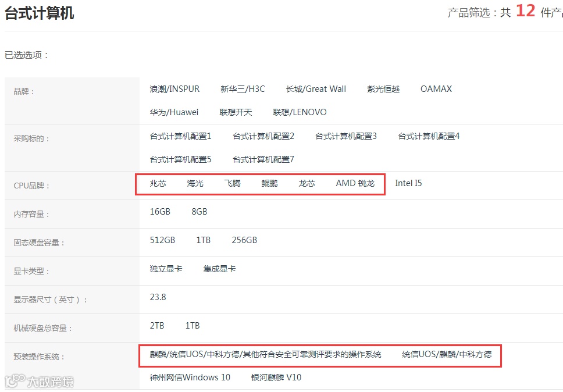Select 统信UOS/麒麟/中科方德 operating system

[447, 355]
